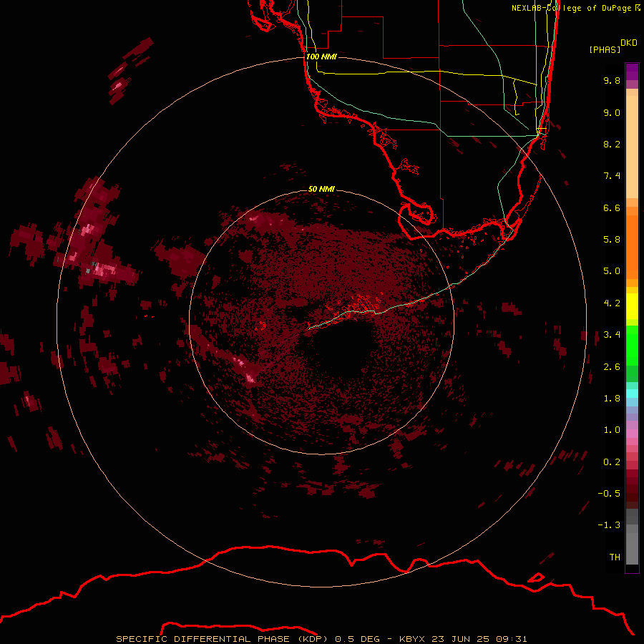The image size is (644, 644).
Task: Pick the bright green color bar segment
Action: (x=632, y=346)
